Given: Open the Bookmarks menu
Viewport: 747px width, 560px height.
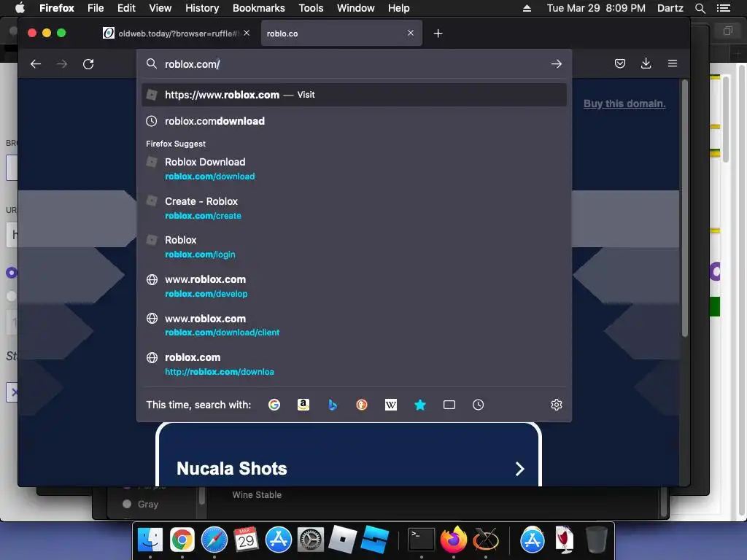Looking at the screenshot, I should pyautogui.click(x=259, y=8).
